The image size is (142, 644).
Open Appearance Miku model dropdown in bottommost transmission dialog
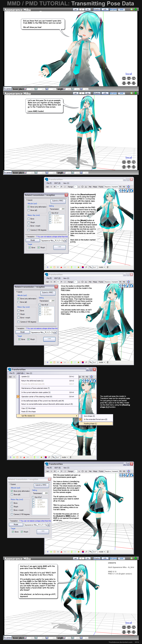[48, 525]
